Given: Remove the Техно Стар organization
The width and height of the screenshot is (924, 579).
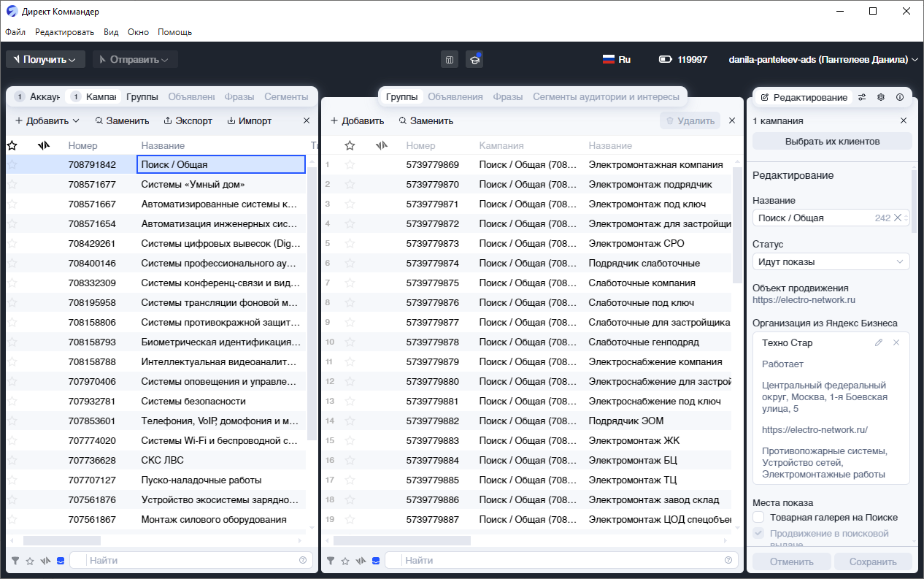Looking at the screenshot, I should (896, 342).
